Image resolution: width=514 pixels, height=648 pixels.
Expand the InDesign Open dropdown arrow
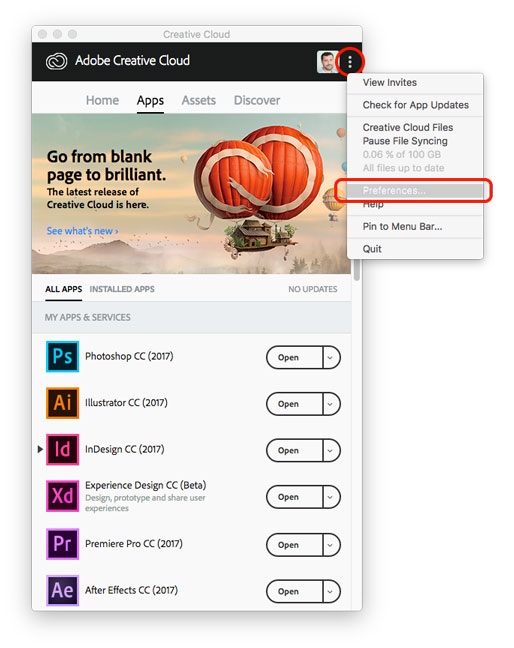tap(331, 450)
